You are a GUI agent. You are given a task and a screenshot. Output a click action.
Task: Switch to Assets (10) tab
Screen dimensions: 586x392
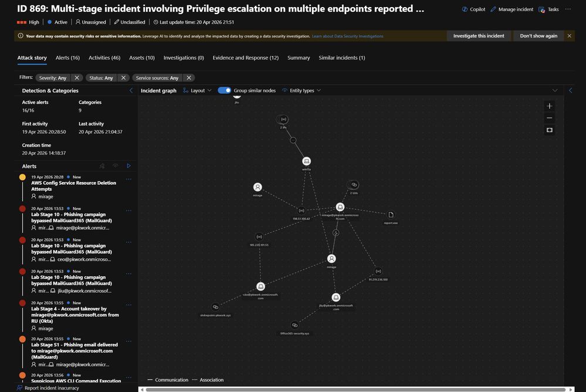(141, 58)
